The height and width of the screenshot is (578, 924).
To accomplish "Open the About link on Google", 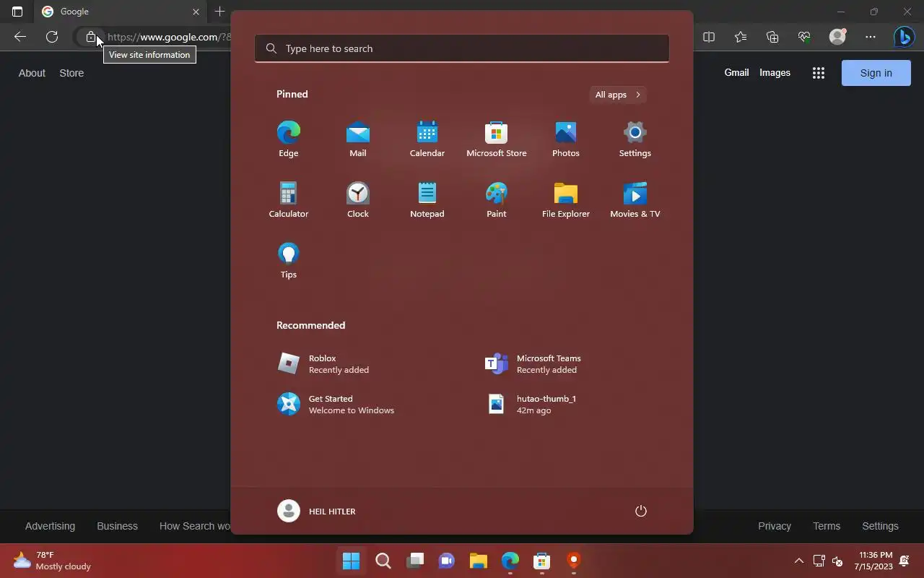I will click(32, 73).
